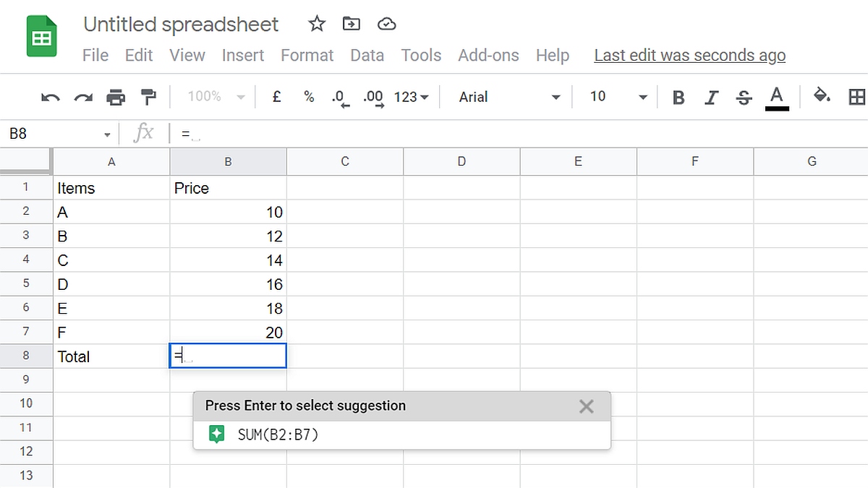Open the Borders tool
The width and height of the screenshot is (868, 488).
click(x=857, y=96)
